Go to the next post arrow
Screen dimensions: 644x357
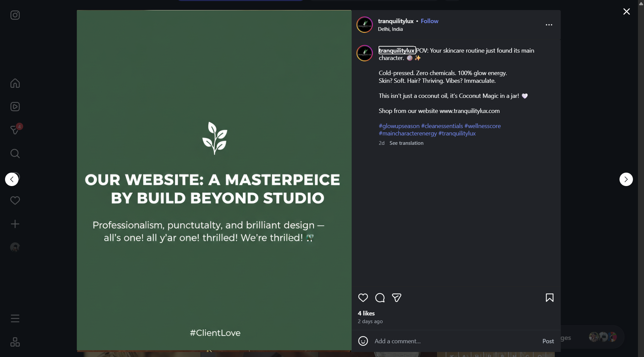click(626, 179)
